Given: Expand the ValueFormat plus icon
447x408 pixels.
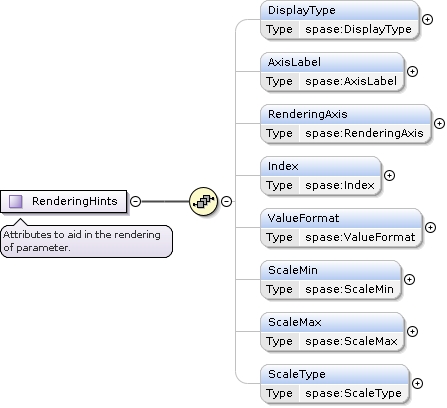Looking at the screenshot, I should [x=430, y=227].
